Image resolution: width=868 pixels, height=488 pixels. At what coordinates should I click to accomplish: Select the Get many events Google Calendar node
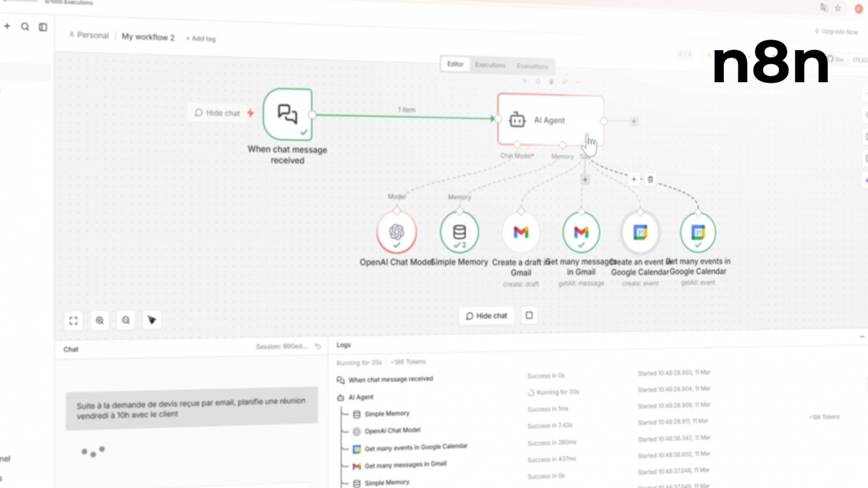(698, 232)
